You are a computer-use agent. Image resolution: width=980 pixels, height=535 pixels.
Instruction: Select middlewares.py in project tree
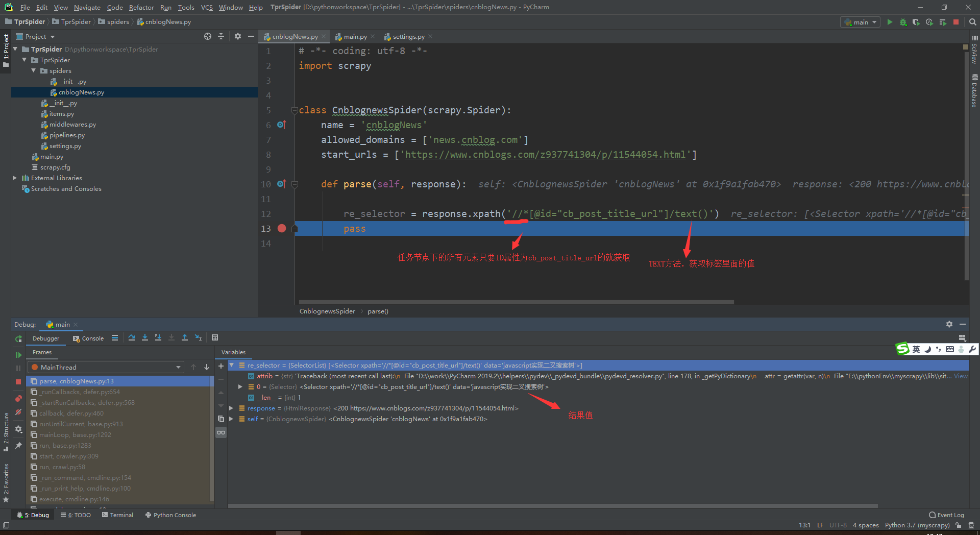coord(72,124)
